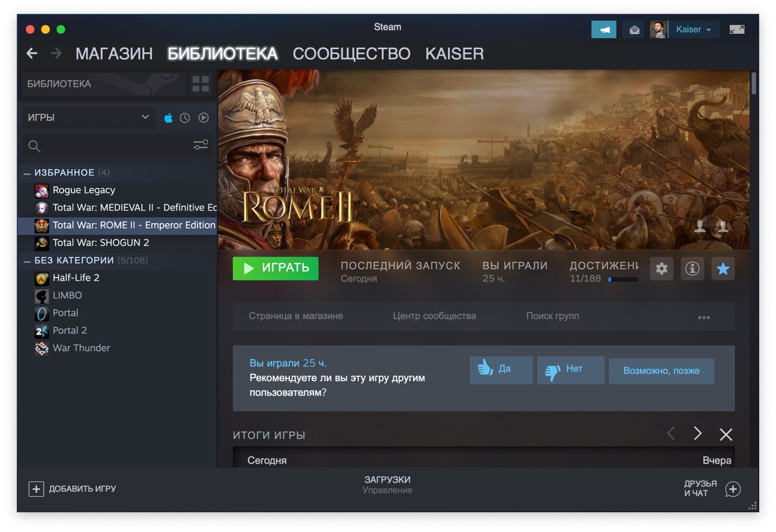Image resolution: width=776 pixels, height=532 pixels.
Task: Open the Kaiser account dropdown
Action: click(694, 30)
